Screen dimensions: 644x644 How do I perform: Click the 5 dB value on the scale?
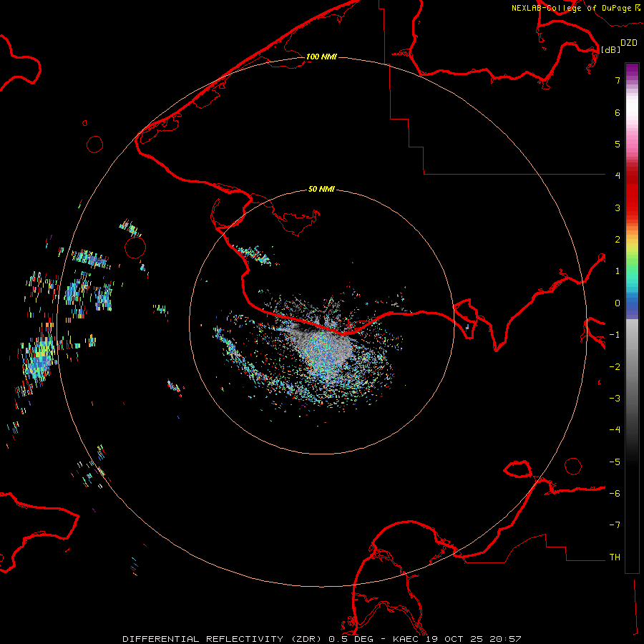coord(618,144)
